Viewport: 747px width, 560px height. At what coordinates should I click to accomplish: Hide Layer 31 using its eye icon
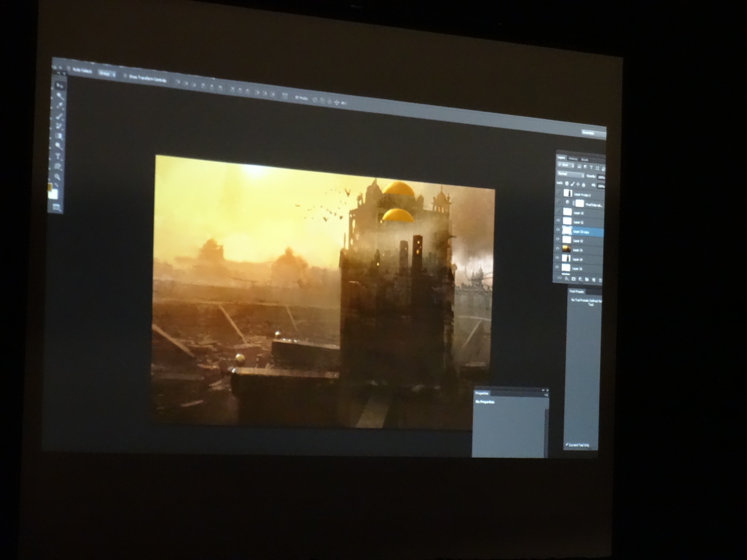point(557,248)
